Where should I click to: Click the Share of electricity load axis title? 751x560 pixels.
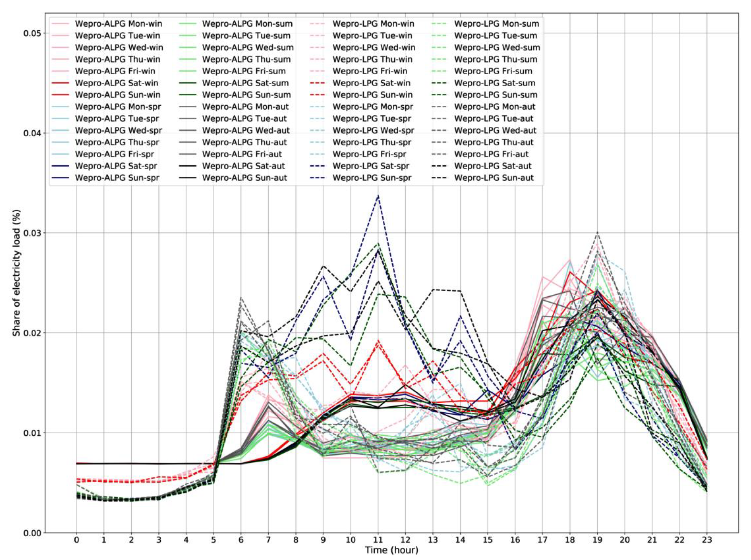(x=17, y=273)
